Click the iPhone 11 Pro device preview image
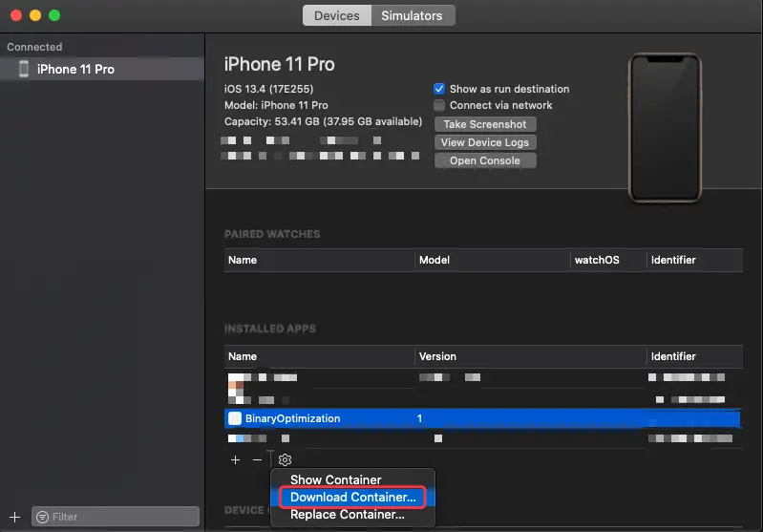The width and height of the screenshot is (763, 532). [x=665, y=128]
